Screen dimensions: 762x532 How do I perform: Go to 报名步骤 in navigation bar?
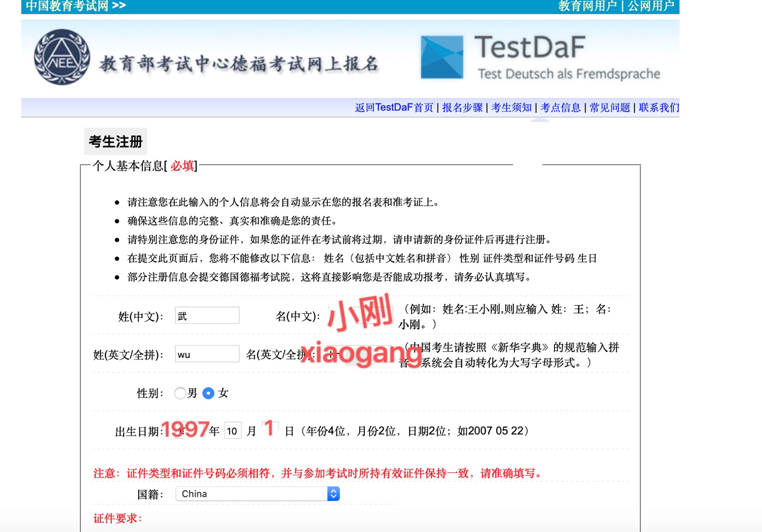[x=462, y=107]
